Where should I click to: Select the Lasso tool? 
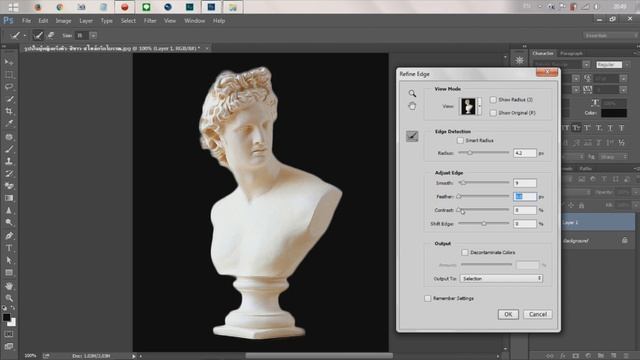coord(9,87)
